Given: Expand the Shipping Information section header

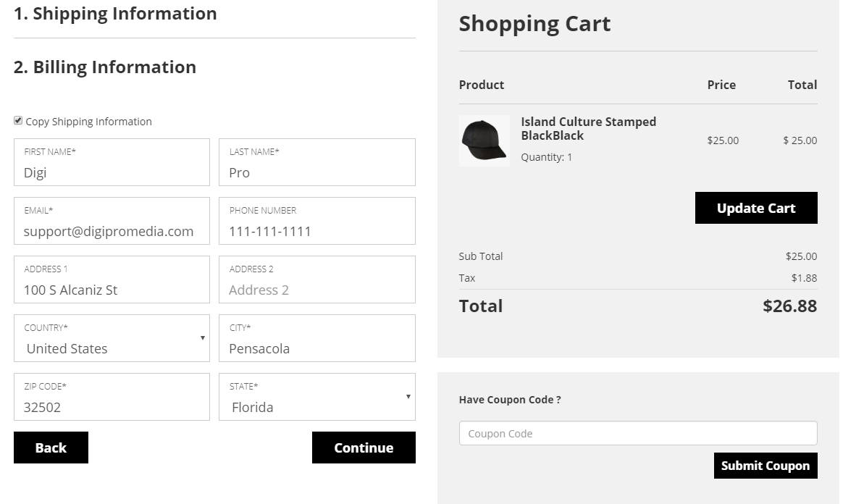Looking at the screenshot, I should (x=115, y=14).
